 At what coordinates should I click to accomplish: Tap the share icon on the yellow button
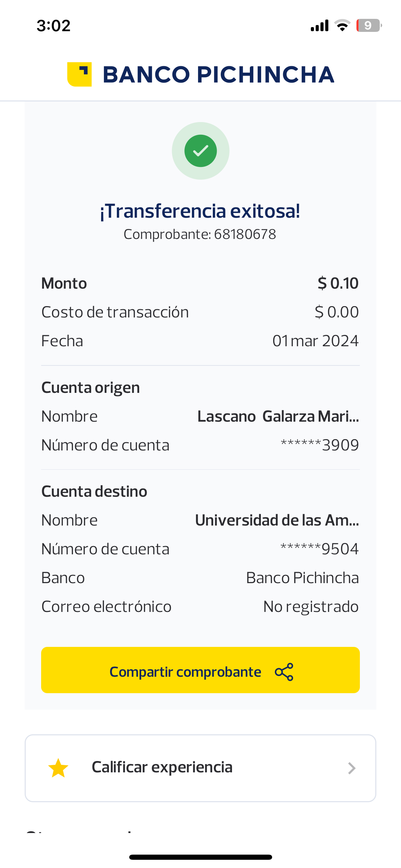click(284, 672)
